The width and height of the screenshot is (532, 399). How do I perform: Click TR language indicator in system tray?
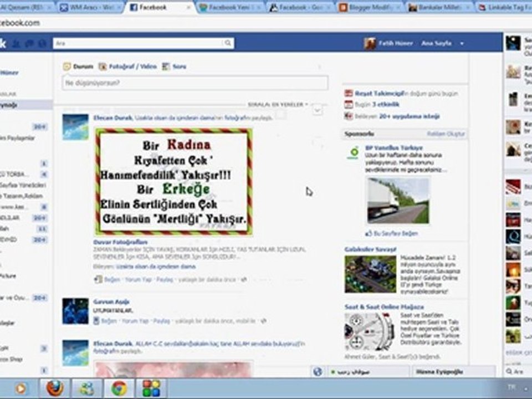pyautogui.click(x=511, y=387)
